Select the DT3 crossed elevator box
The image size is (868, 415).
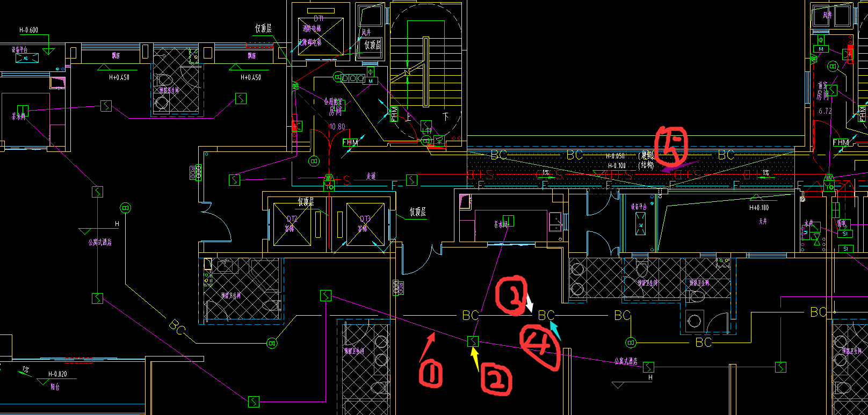[365, 224]
